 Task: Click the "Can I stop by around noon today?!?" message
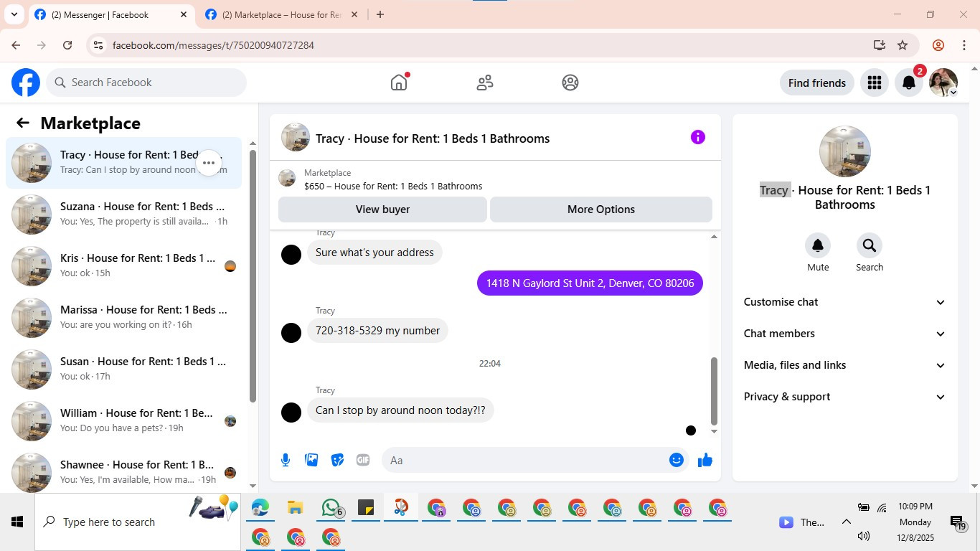[400, 410]
